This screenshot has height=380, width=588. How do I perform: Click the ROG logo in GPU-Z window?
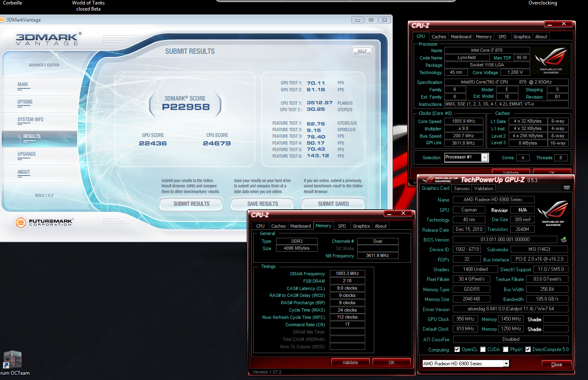click(x=553, y=213)
